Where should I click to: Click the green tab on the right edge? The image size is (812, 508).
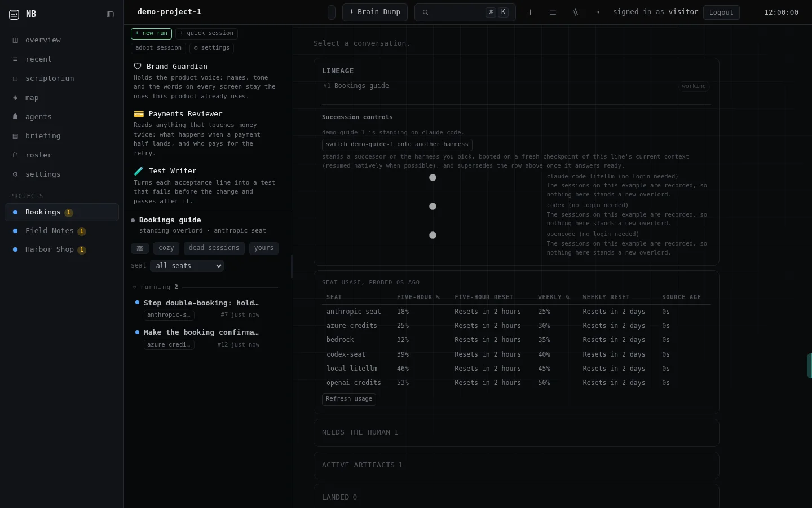pyautogui.click(x=809, y=366)
